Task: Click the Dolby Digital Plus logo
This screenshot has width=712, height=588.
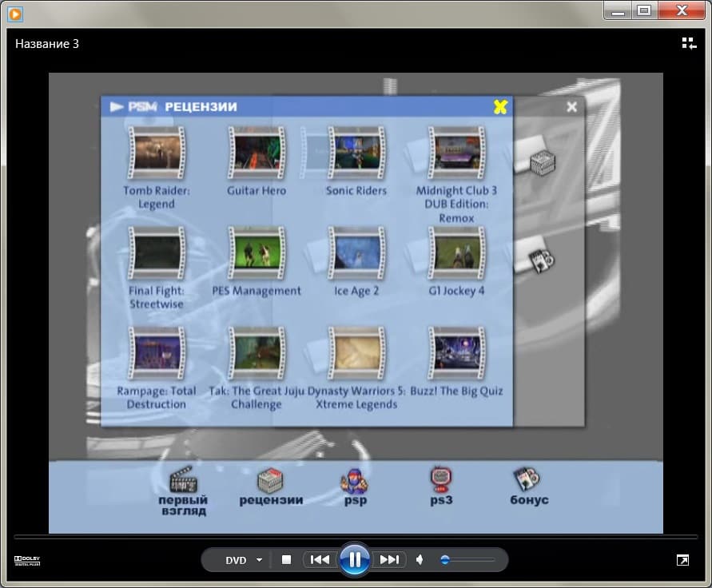Action: [27, 560]
